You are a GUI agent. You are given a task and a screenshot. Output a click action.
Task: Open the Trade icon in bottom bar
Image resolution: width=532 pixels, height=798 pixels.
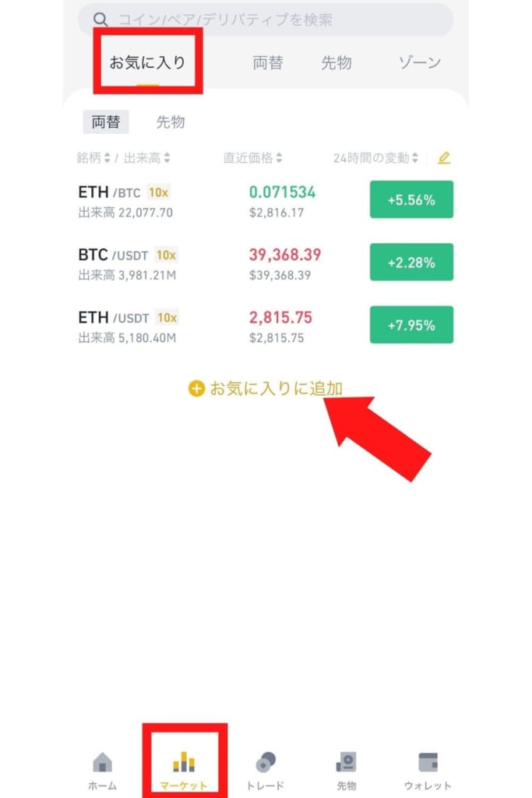coord(266,762)
